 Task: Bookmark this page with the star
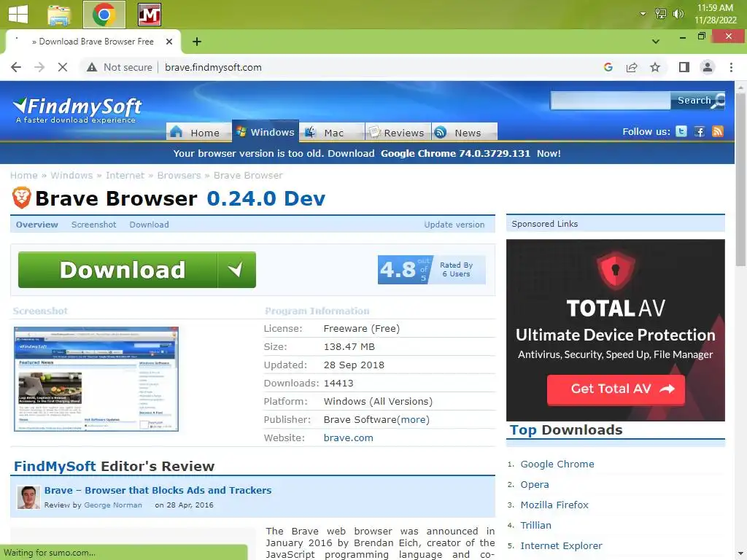[x=655, y=67]
